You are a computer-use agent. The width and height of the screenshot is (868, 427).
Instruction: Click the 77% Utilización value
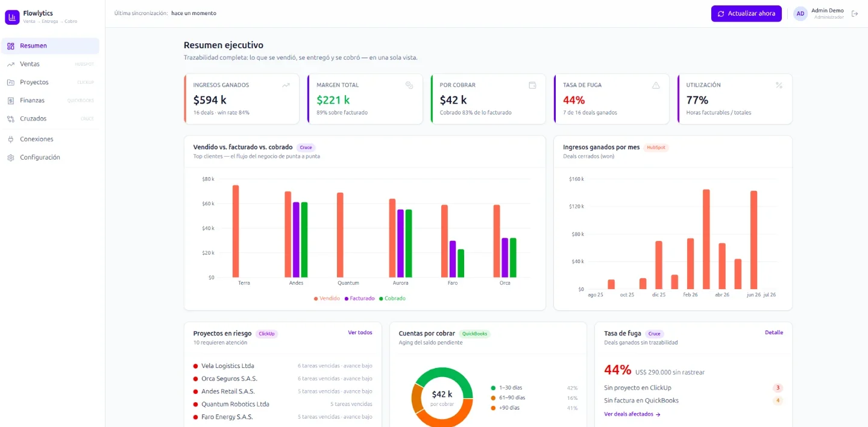point(697,100)
